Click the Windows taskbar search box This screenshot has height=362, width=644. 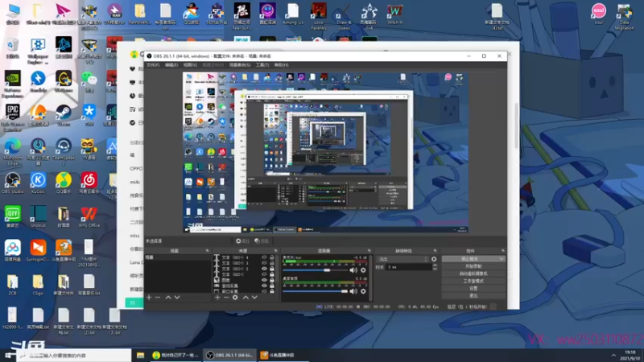(74, 356)
